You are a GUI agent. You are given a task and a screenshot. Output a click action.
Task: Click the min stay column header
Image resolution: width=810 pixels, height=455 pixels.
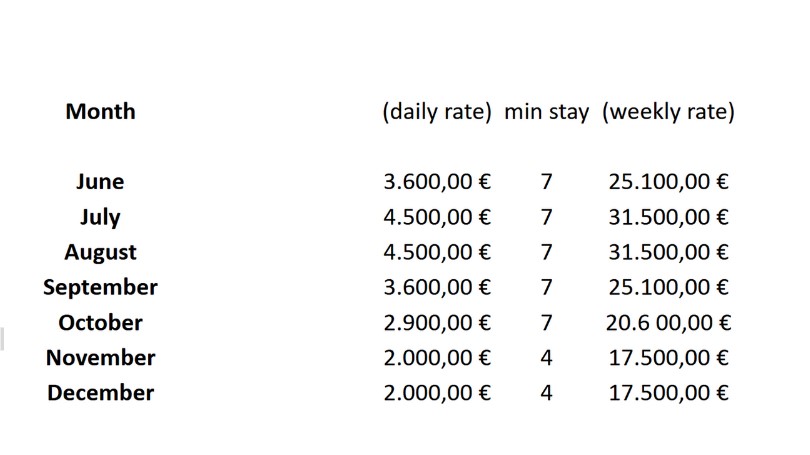click(x=547, y=112)
